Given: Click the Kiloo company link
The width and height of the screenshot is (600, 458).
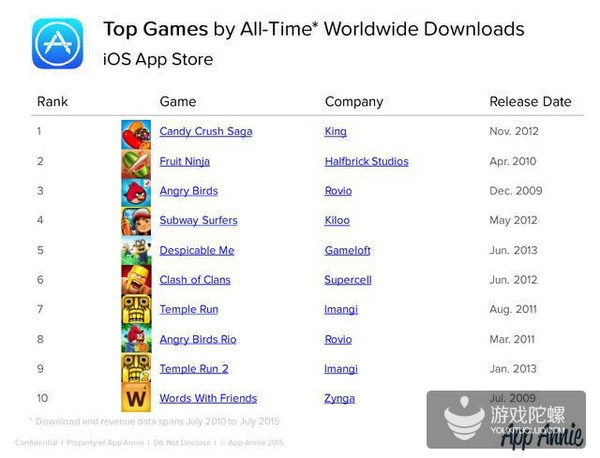Looking at the screenshot, I should [338, 220].
